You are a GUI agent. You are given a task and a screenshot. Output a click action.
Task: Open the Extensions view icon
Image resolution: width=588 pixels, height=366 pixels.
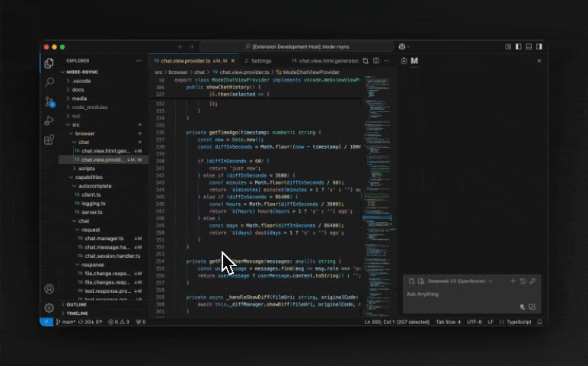click(49, 140)
